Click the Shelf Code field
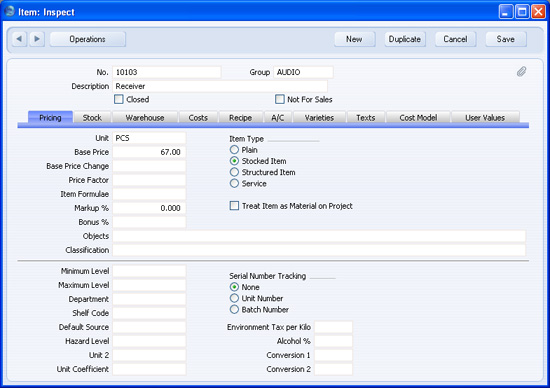 (x=149, y=313)
